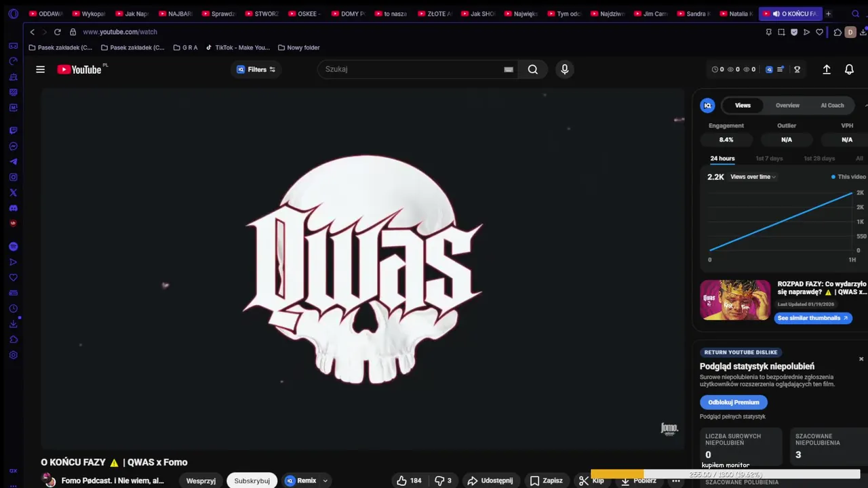This screenshot has height=488, width=868.
Task: Reload the page with refresh icon
Action: coord(57,32)
